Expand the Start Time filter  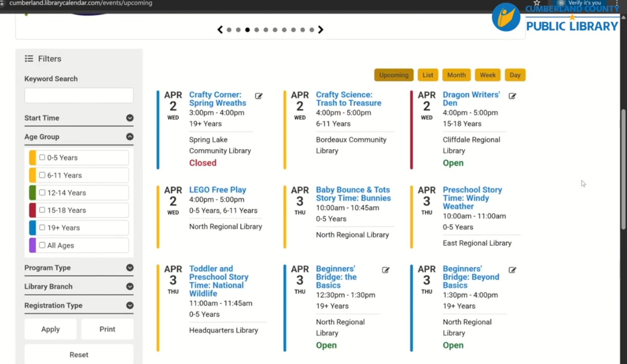pos(130,118)
